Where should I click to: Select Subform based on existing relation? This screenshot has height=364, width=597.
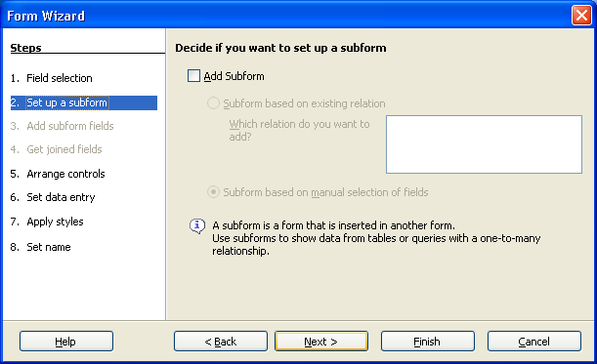(213, 103)
